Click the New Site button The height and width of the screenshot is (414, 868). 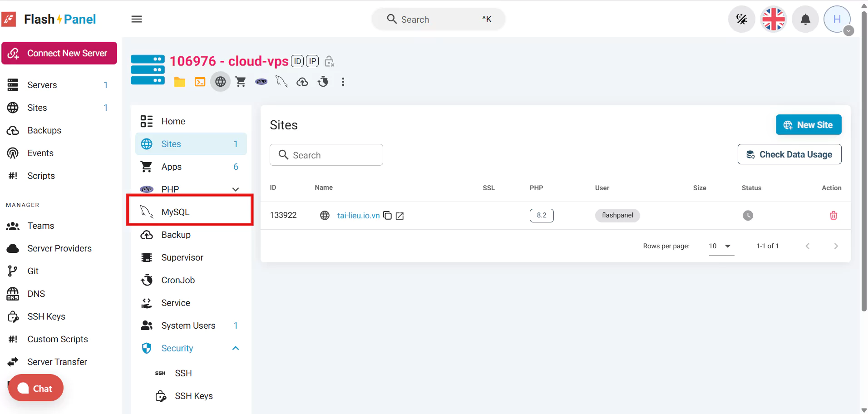808,125
